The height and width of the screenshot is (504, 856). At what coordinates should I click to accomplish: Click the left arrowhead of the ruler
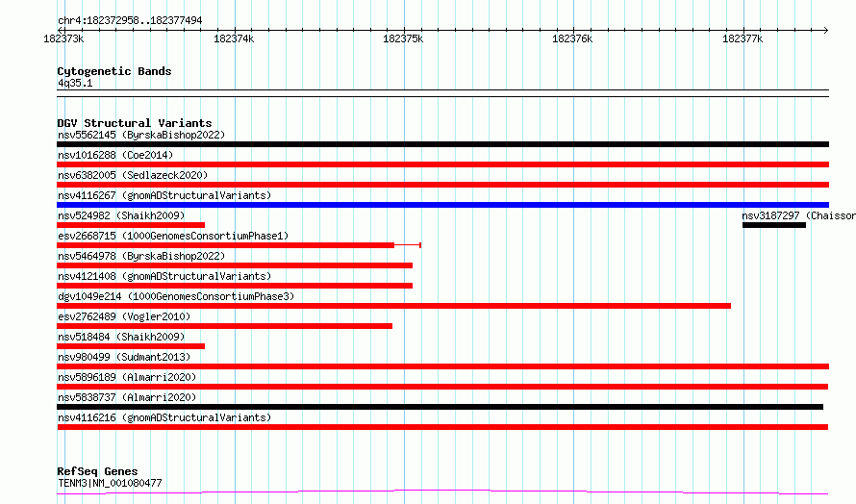[x=60, y=30]
